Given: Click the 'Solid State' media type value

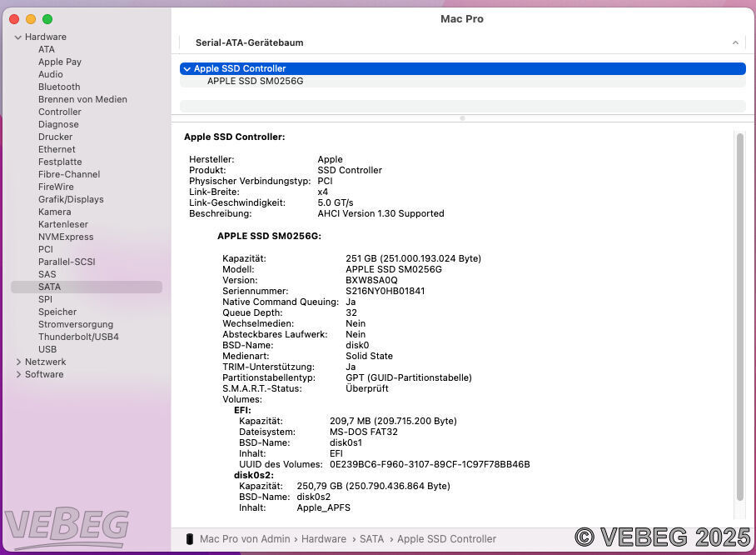Looking at the screenshot, I should pyautogui.click(x=370, y=356).
